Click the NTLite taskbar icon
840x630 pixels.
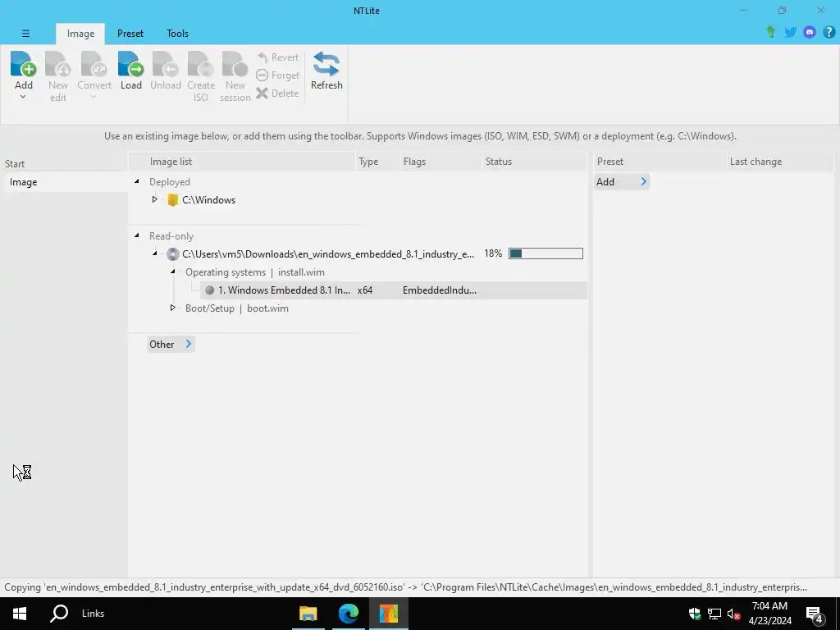click(x=388, y=614)
